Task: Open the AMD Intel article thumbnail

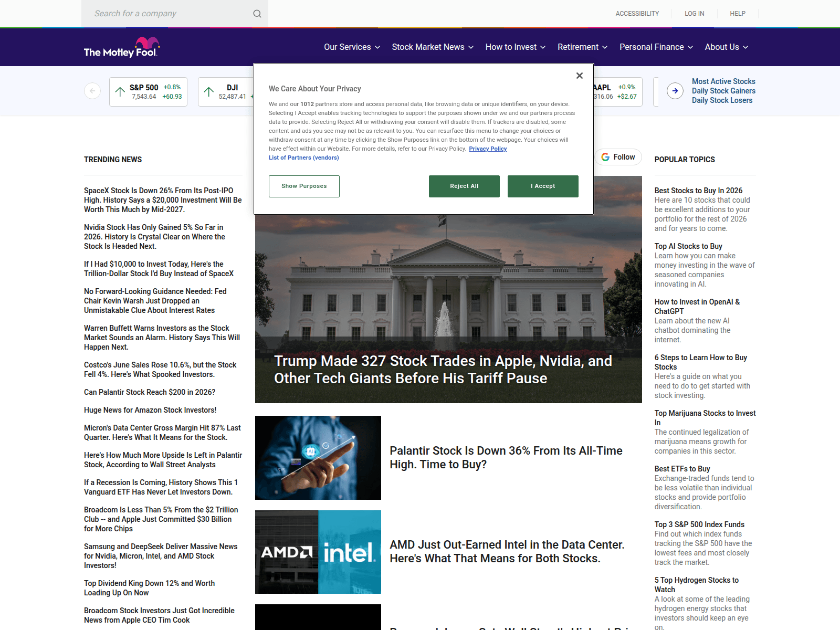Action: tap(318, 552)
